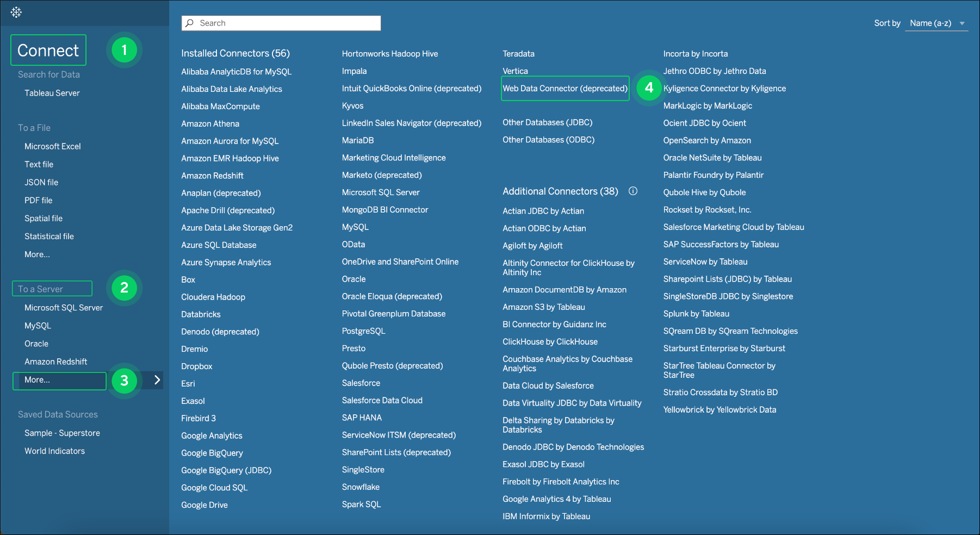
Task: Expand the More server arrow chevron
Action: 157,380
